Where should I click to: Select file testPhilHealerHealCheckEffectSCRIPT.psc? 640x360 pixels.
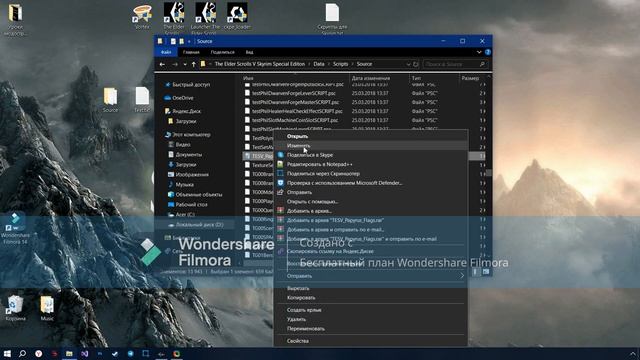coord(297,111)
